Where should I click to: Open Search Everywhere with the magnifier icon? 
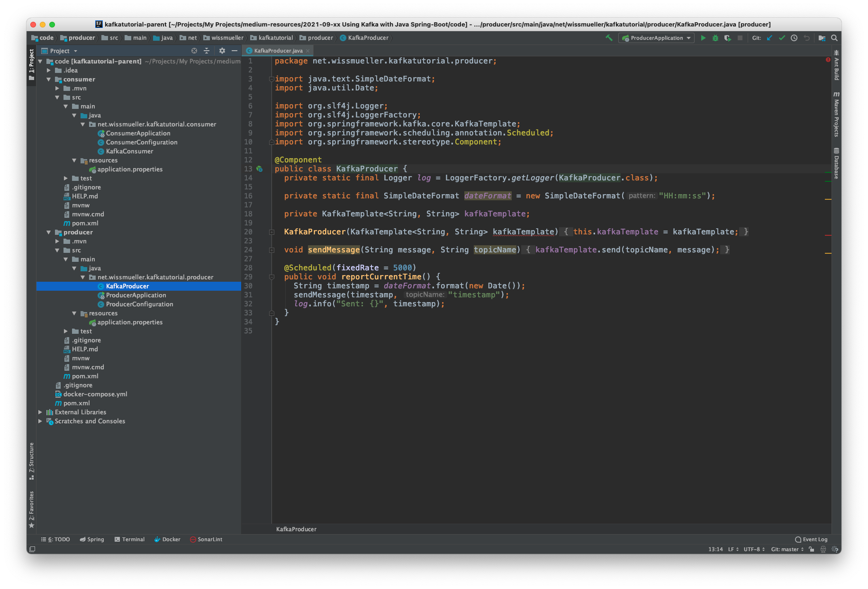(834, 38)
